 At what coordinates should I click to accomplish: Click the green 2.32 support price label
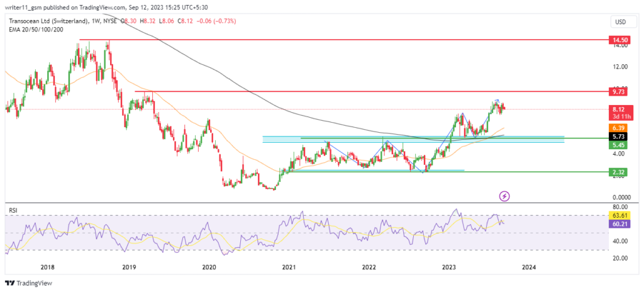(618, 172)
